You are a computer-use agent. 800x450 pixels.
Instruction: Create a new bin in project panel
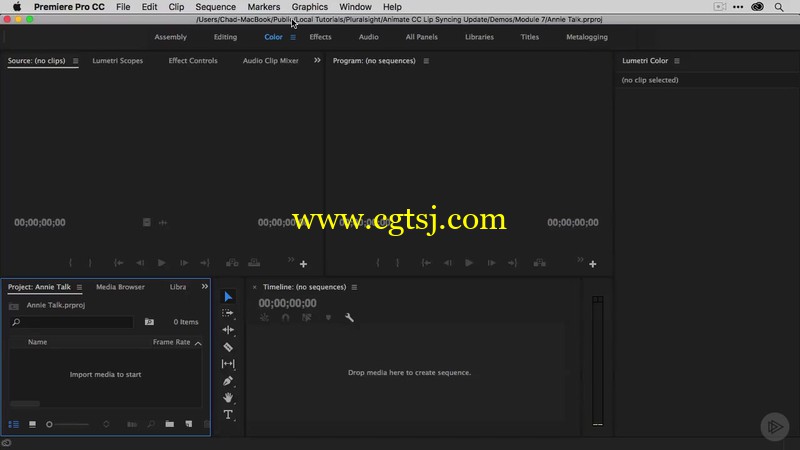tap(169, 424)
